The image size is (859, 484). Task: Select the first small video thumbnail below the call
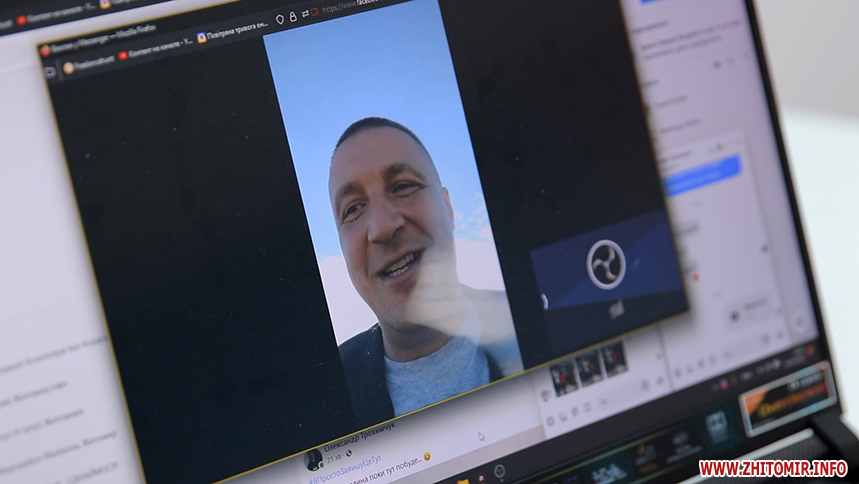(x=564, y=376)
